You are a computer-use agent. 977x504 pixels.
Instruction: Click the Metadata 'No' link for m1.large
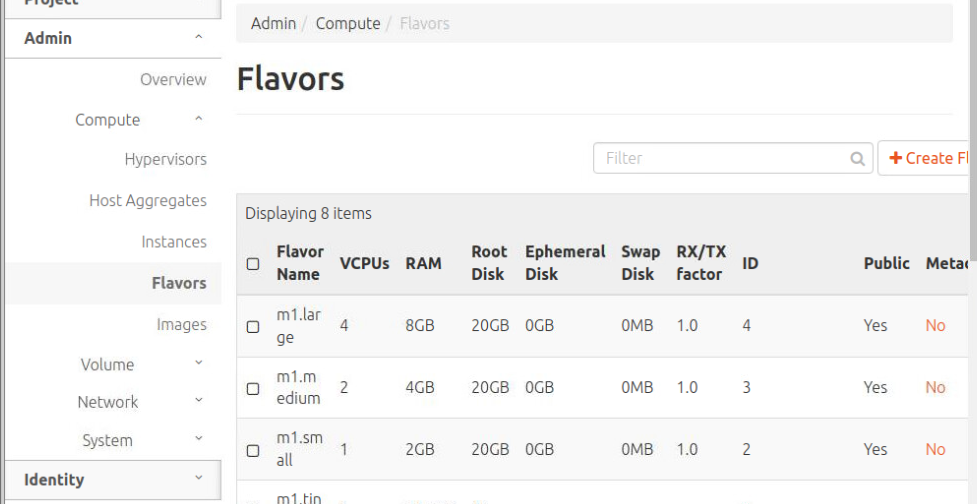pos(935,326)
